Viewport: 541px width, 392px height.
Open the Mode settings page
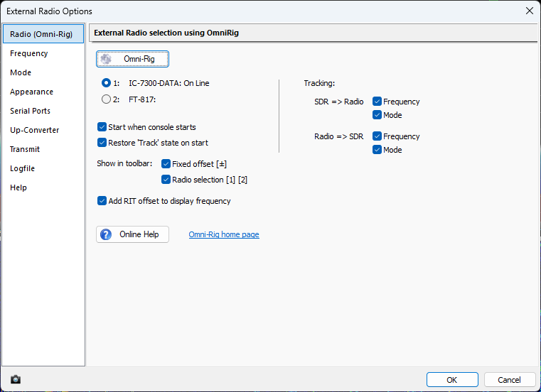click(x=43, y=72)
